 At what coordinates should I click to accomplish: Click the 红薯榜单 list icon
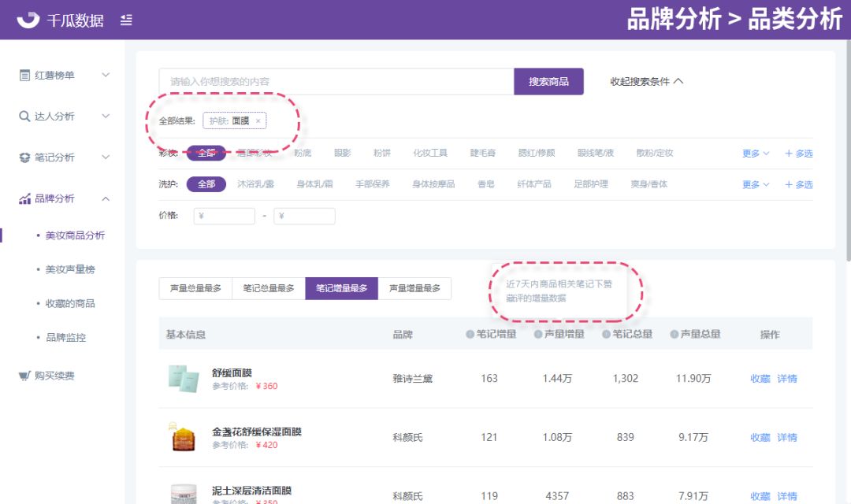tap(24, 76)
